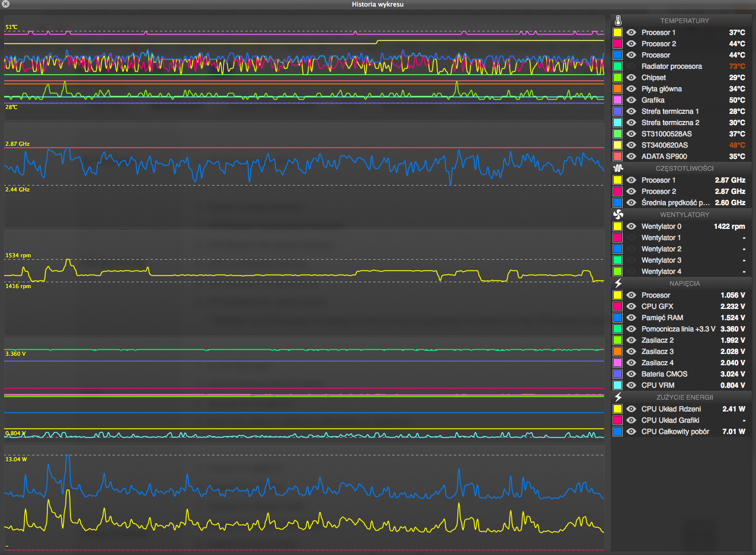Click the 3.360 V label on voltage graph
This screenshot has height=555, width=756.
pyautogui.click(x=15, y=354)
